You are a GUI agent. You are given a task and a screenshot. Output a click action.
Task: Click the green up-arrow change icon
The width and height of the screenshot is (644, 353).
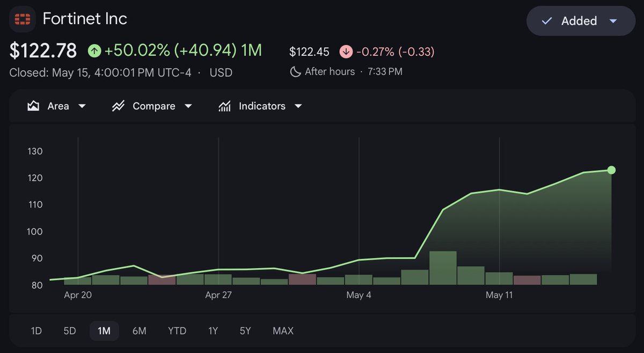(x=94, y=51)
